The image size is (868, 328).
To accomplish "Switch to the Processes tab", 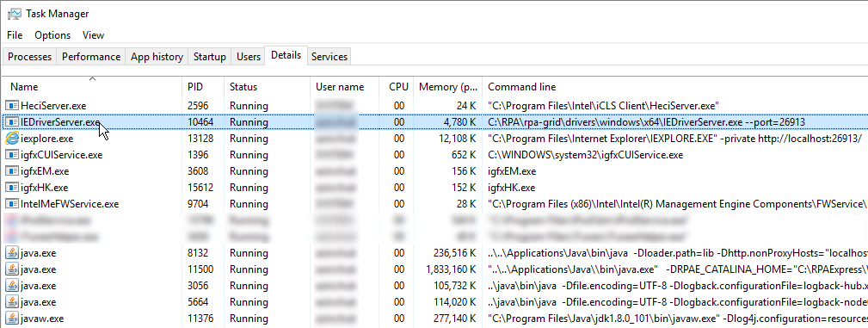I will tap(30, 57).
